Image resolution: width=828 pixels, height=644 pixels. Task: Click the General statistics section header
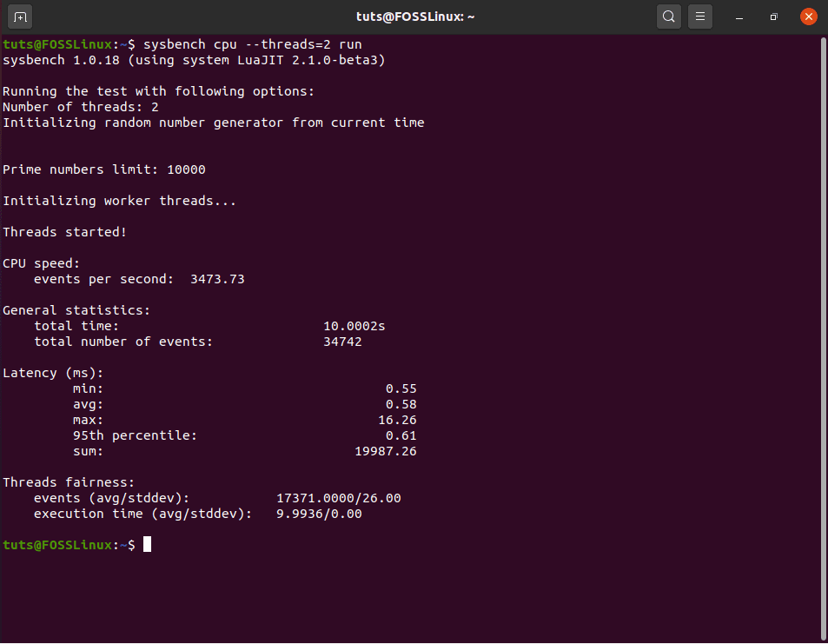click(76, 309)
